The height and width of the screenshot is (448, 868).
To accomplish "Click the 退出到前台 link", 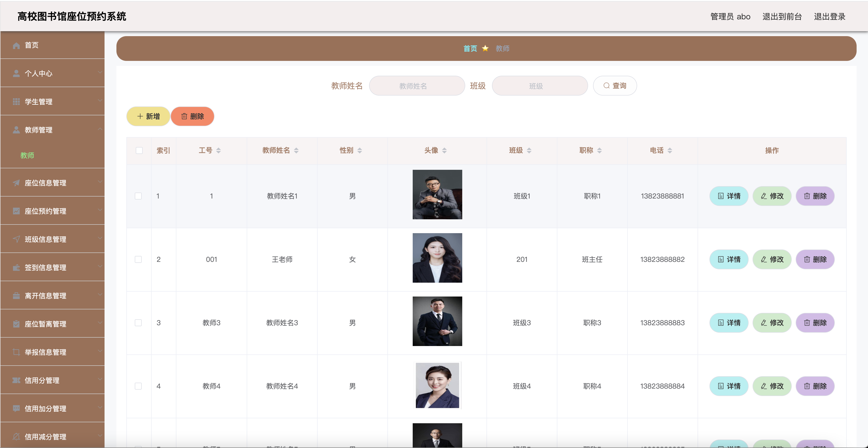I will click(782, 17).
